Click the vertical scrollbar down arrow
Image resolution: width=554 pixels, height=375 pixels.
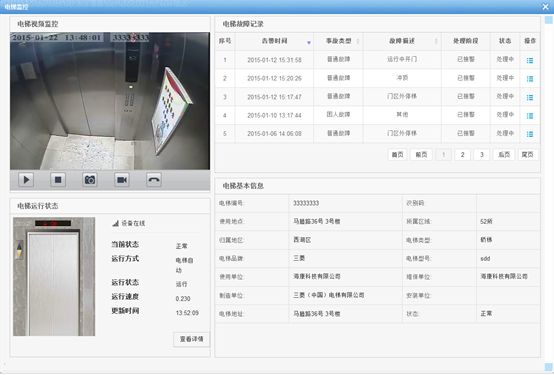pyautogui.click(x=548, y=367)
